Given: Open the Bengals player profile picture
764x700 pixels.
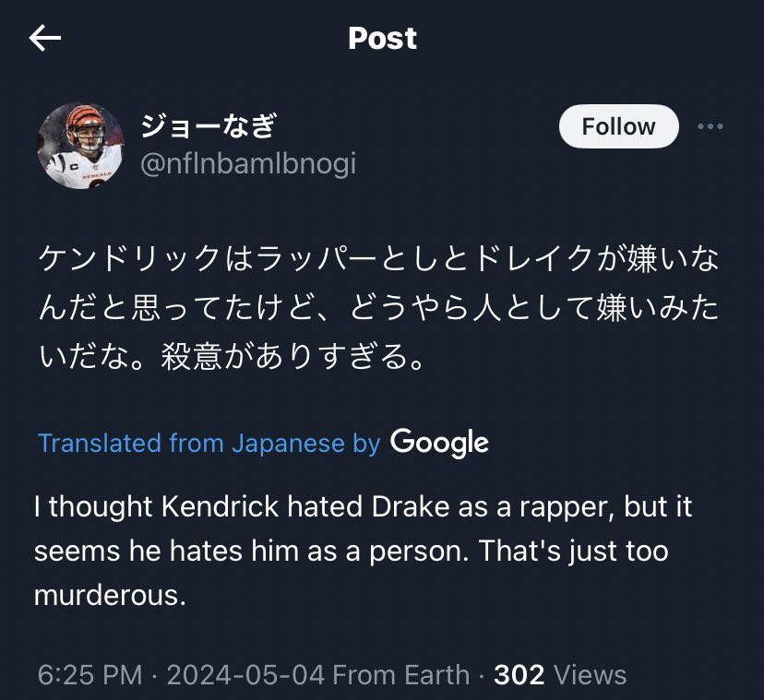Looking at the screenshot, I should coord(79,146).
